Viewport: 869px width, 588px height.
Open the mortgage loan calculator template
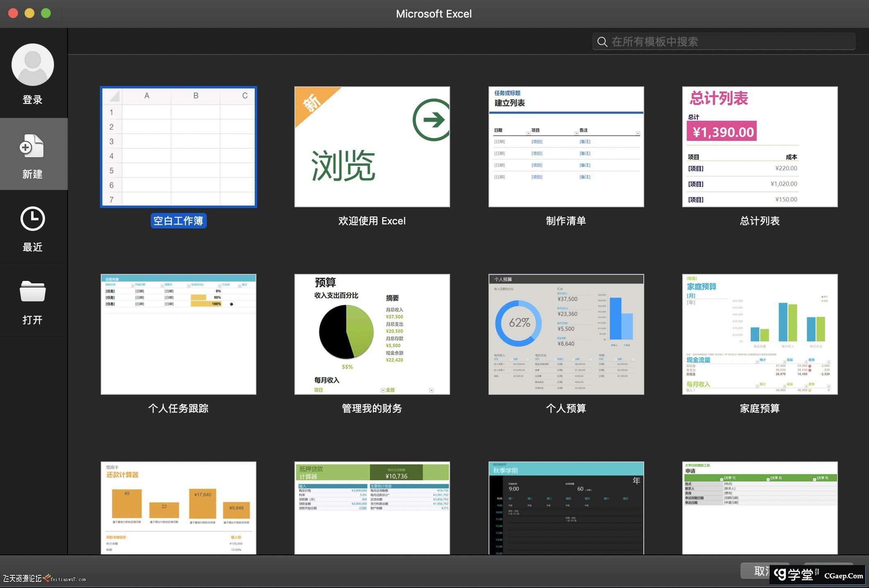pyautogui.click(x=372, y=508)
